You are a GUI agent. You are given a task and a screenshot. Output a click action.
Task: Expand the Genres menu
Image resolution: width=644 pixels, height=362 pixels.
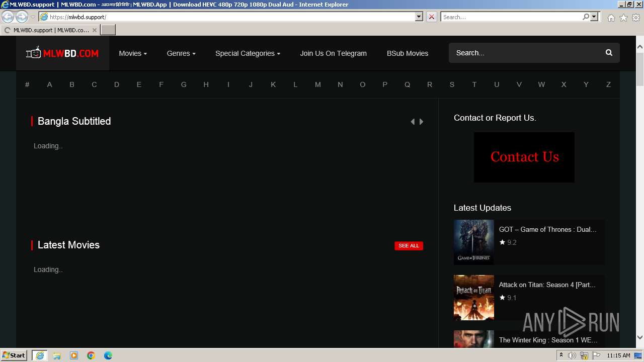pos(181,53)
